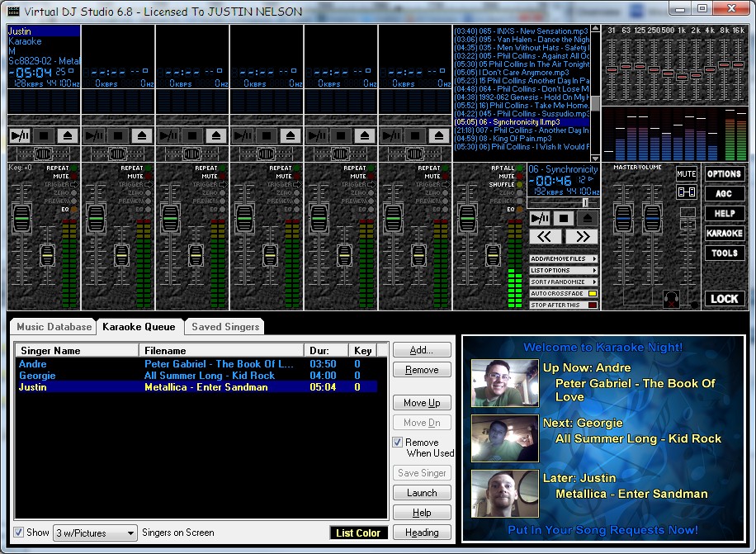This screenshot has height=554, width=756.
Task: Click Georgie's photo thumbnail in preview
Action: 505,438
